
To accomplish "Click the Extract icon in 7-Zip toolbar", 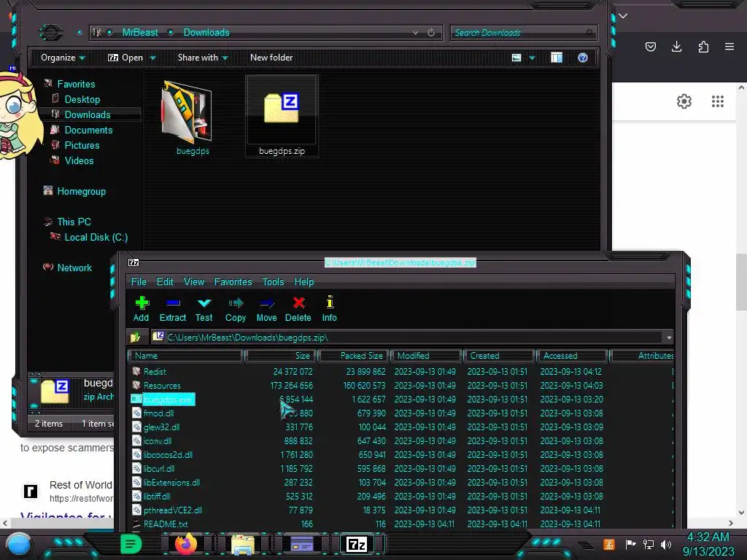I will pos(172,308).
